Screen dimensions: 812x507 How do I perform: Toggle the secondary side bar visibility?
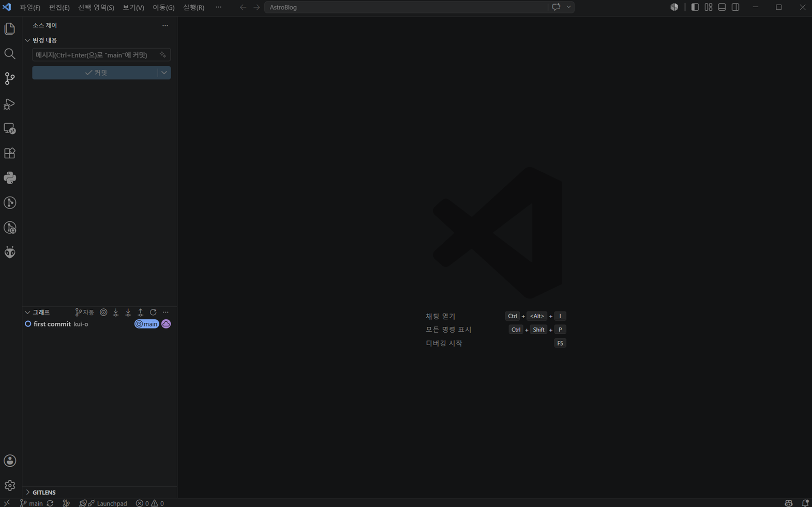[735, 7]
